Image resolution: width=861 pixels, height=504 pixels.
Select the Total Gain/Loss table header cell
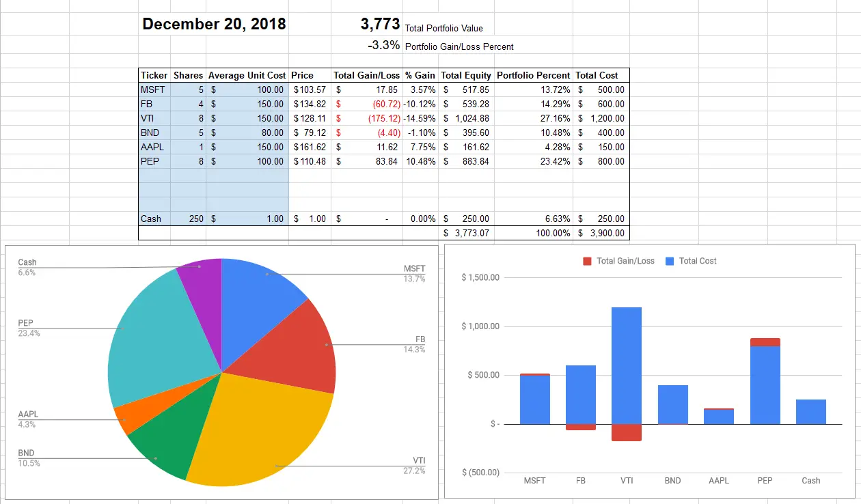[367, 75]
